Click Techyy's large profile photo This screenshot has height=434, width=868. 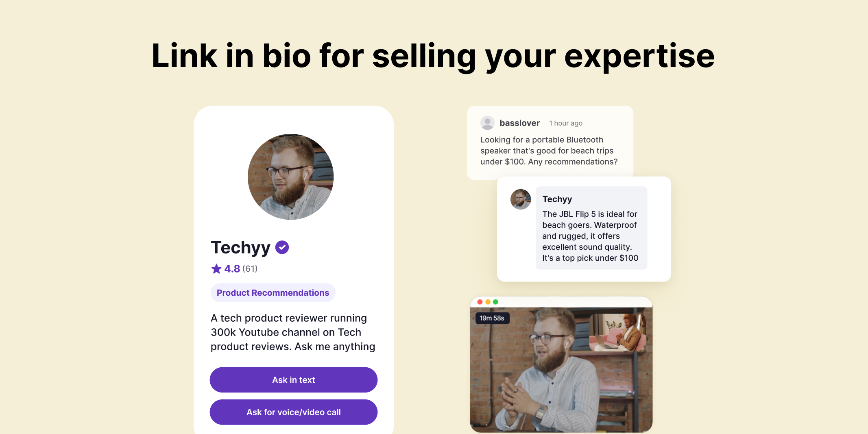point(291,177)
